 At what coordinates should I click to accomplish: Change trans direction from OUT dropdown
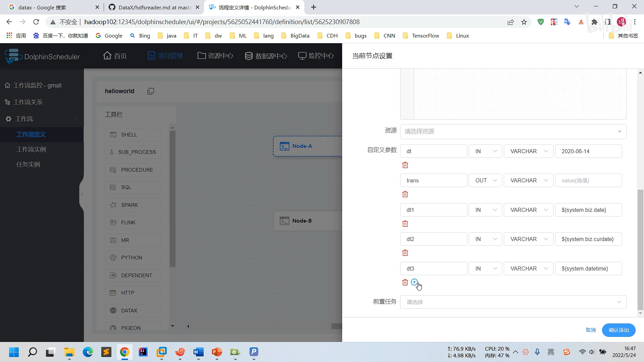pos(485,180)
